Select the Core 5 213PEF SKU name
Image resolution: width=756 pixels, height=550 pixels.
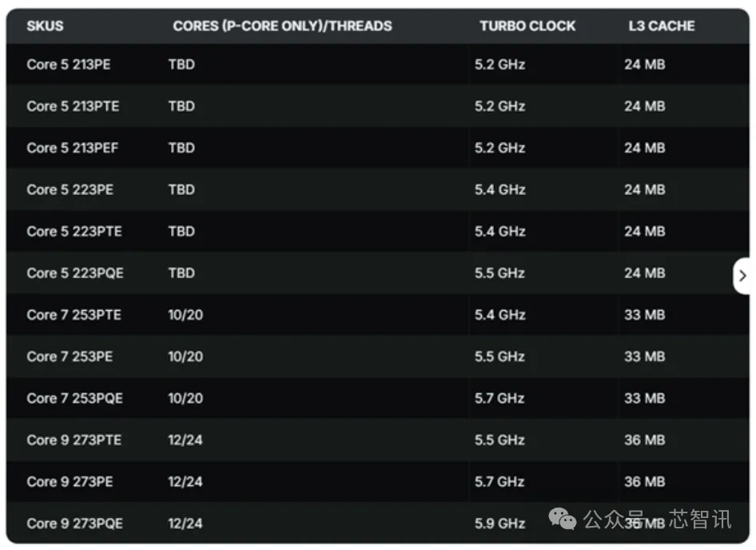coord(73,148)
